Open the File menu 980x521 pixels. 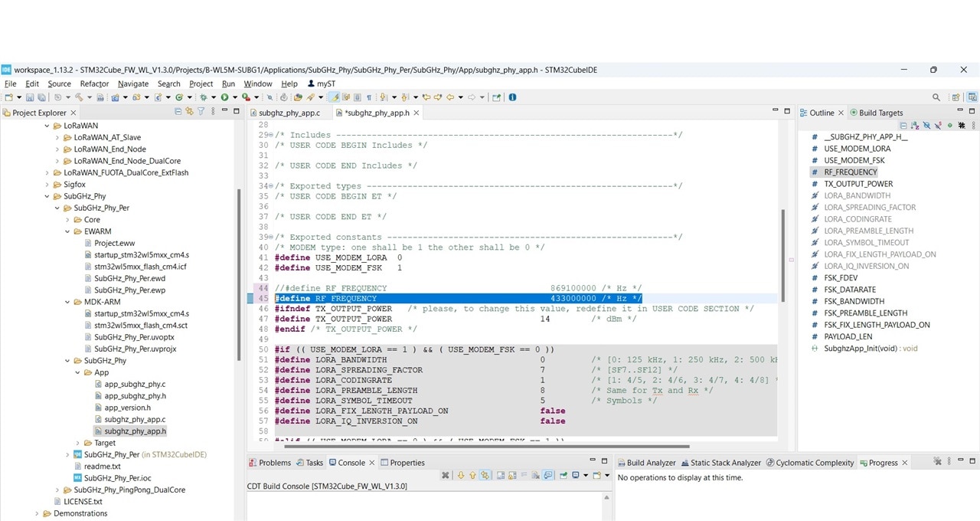[10, 84]
